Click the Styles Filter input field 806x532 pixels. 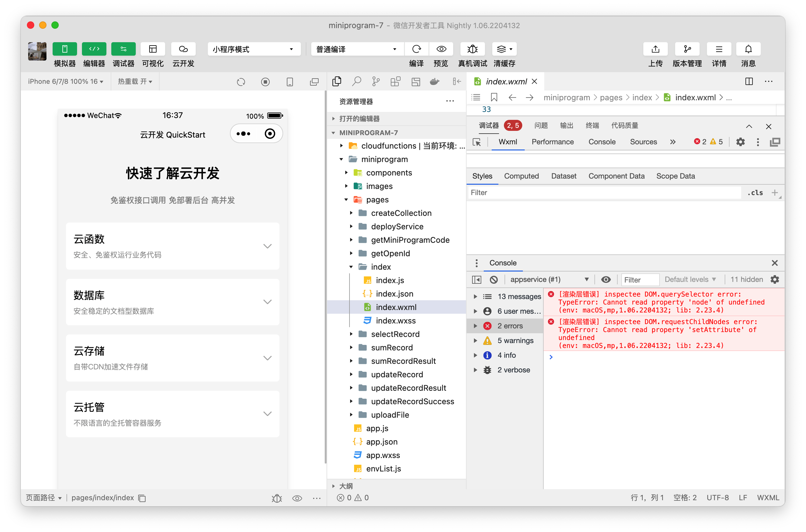604,193
